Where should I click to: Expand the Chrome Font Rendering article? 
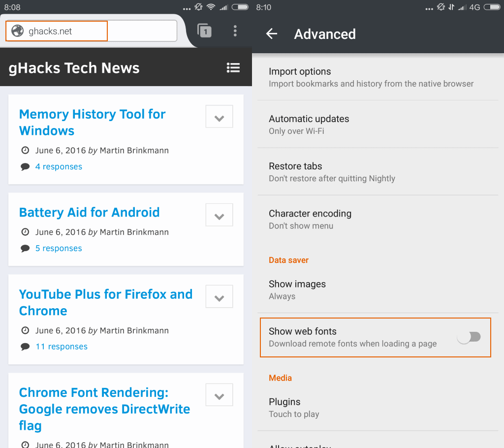219,395
